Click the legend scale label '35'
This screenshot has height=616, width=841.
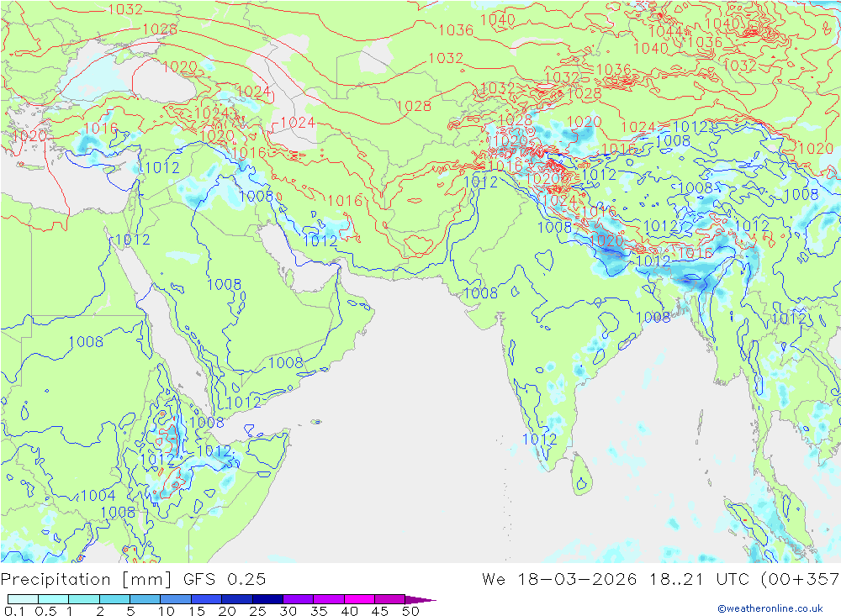(319, 611)
